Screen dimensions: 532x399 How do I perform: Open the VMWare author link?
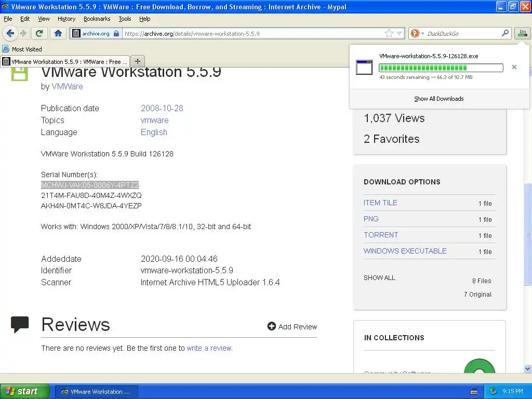coord(67,87)
